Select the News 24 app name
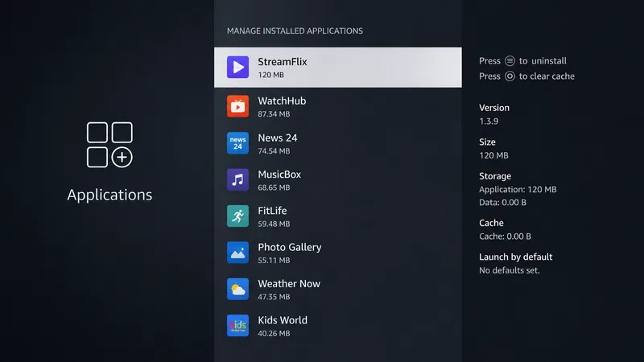Screen dimensions: 644x362 (x=277, y=138)
